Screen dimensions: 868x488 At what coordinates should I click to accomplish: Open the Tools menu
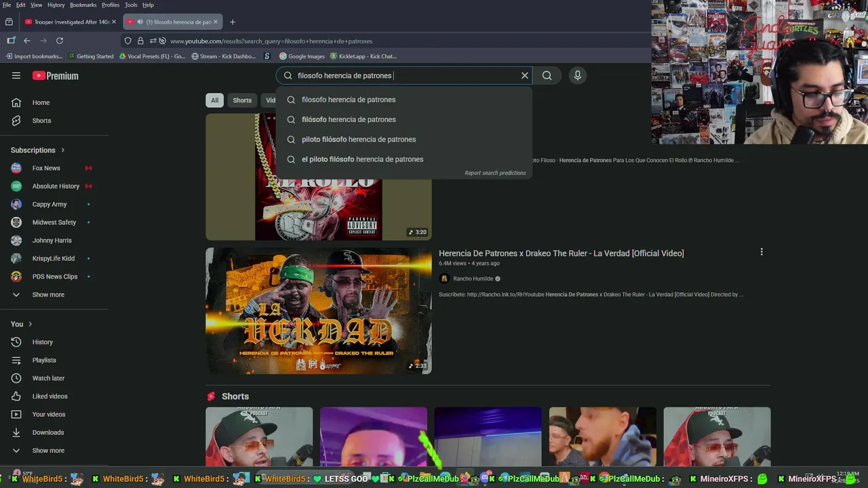pyautogui.click(x=131, y=5)
